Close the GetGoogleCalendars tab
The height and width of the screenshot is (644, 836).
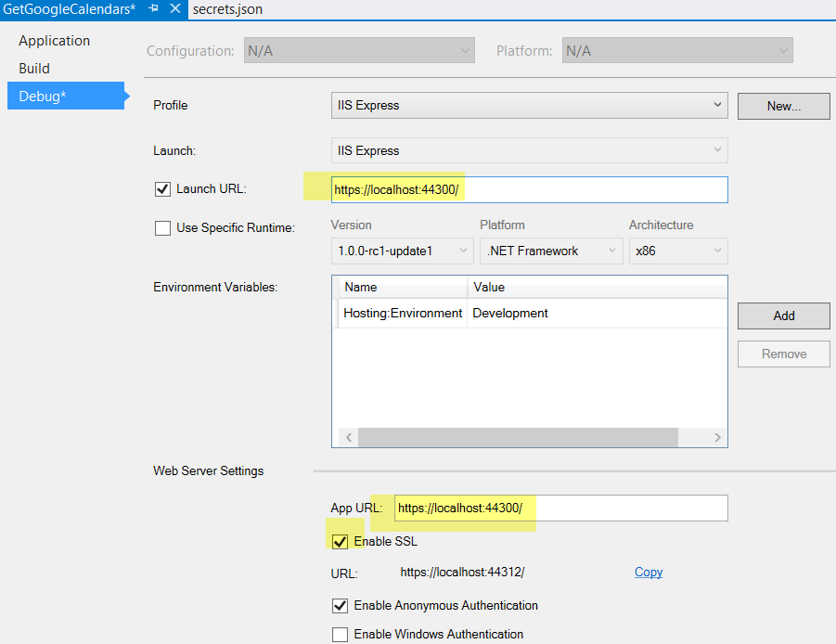point(174,8)
